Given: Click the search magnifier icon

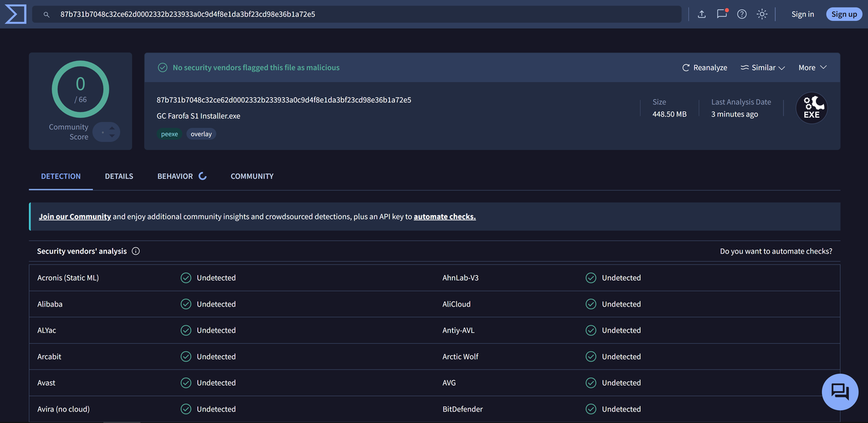Looking at the screenshot, I should pyautogui.click(x=47, y=14).
